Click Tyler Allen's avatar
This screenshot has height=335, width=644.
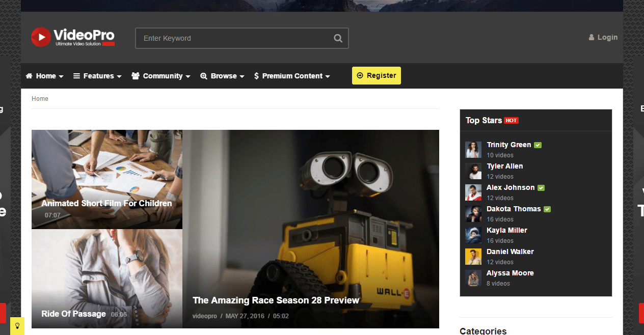(x=473, y=171)
